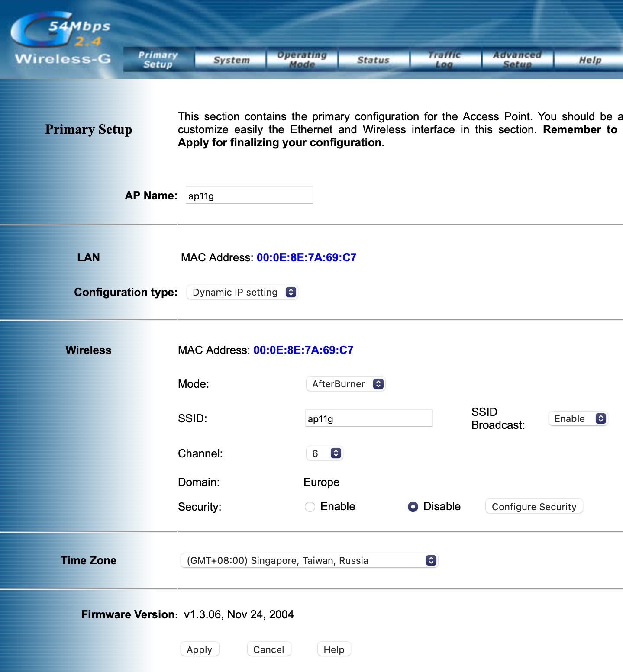Click the SSID text field
The image size is (623, 672).
coord(368,418)
